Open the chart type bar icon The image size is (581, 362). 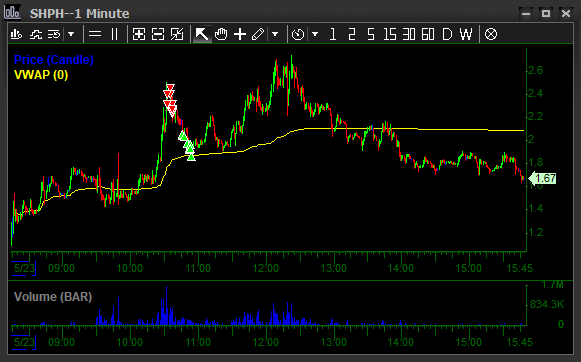pyautogui.click(x=16, y=34)
